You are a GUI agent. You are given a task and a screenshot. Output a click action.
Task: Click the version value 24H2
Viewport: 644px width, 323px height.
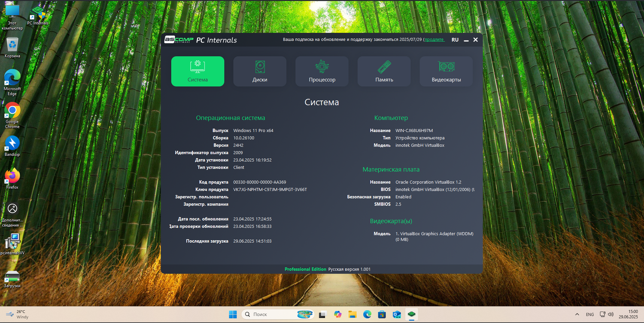pos(238,145)
